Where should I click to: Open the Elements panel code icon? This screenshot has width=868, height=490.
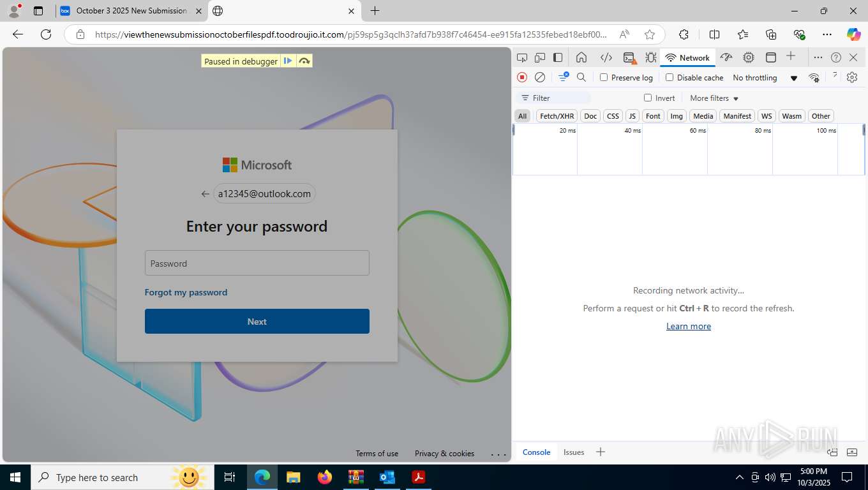(x=606, y=57)
